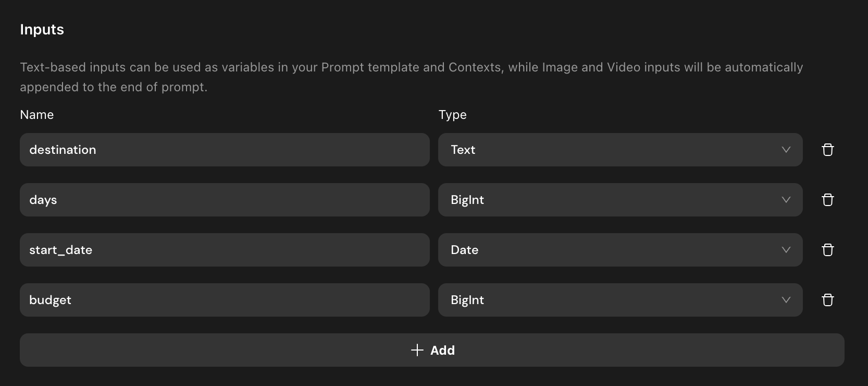Click the Name column label

click(x=37, y=115)
